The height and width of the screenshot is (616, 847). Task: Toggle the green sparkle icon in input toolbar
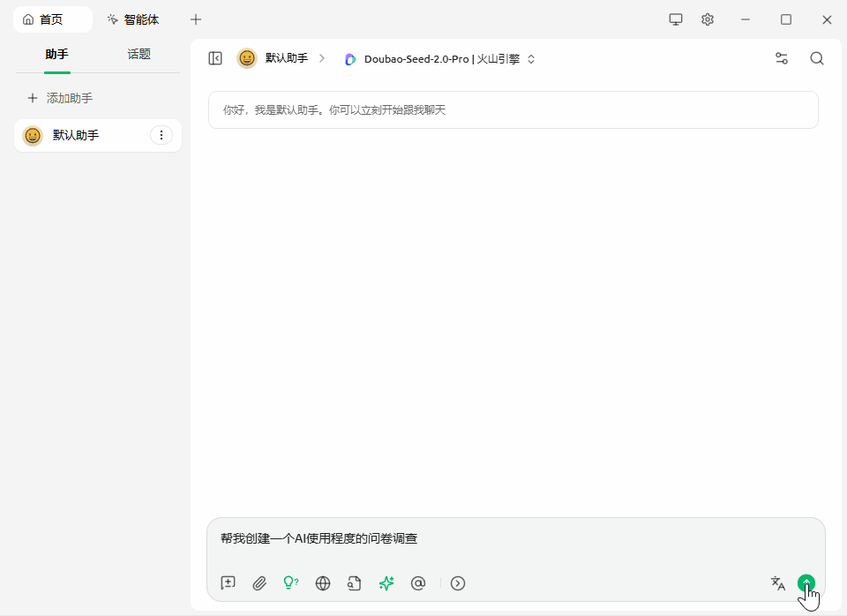click(x=386, y=582)
